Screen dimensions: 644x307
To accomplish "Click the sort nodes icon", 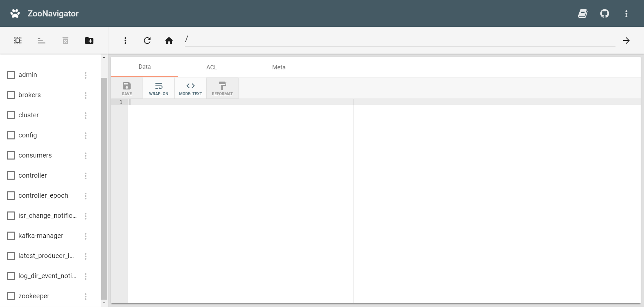I will (x=41, y=41).
